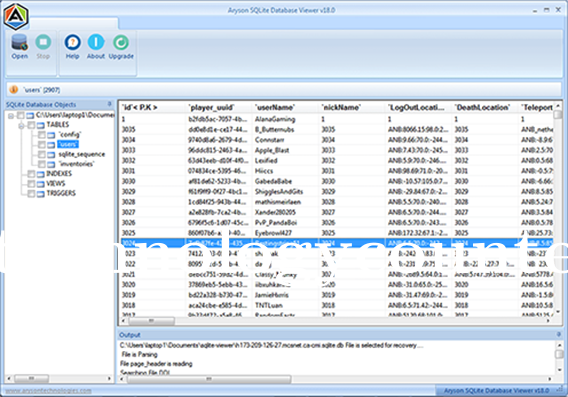Select sqlite_sequence in the tree
This screenshot has width=568, height=397.
point(82,154)
